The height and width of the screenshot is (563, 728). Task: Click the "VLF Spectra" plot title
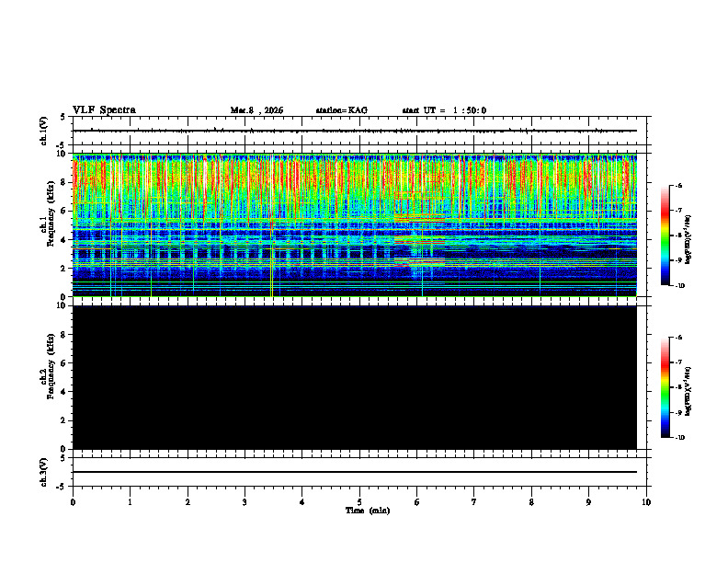point(104,110)
